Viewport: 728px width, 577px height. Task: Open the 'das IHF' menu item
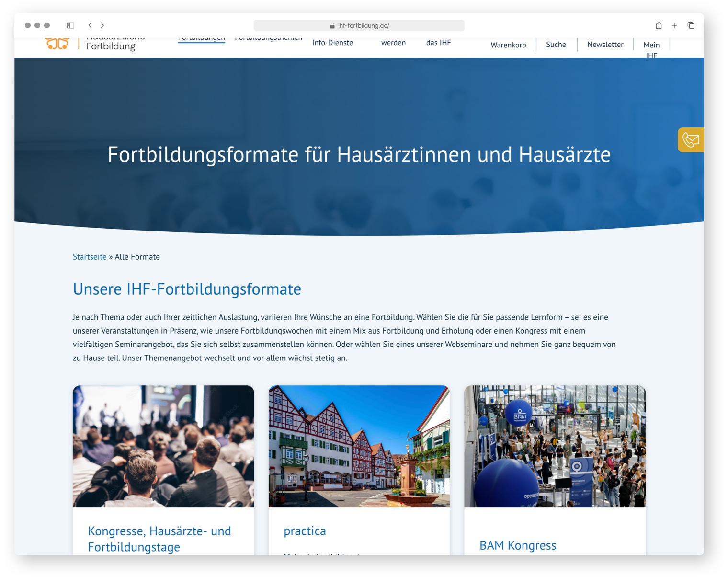click(439, 43)
